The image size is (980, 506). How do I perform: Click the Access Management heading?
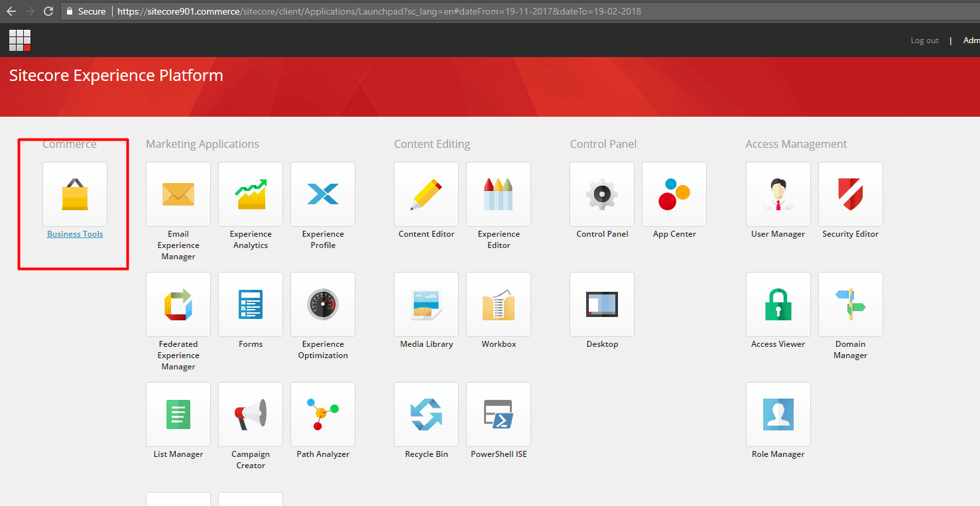tap(796, 144)
